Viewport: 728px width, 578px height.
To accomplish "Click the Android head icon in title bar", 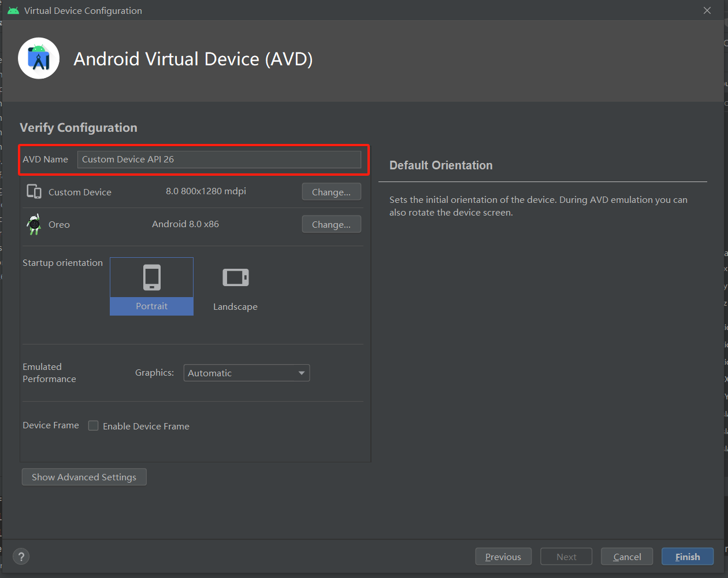I will [x=13, y=10].
